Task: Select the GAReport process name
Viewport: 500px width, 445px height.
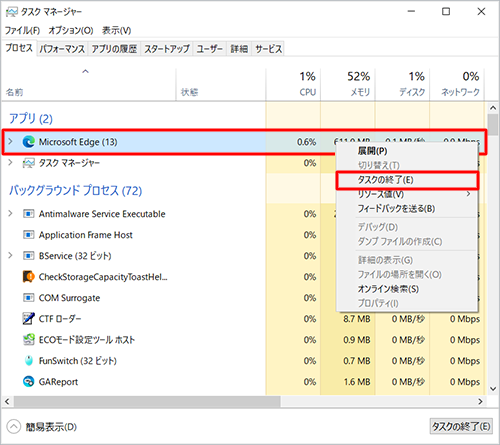Action: 58,382
